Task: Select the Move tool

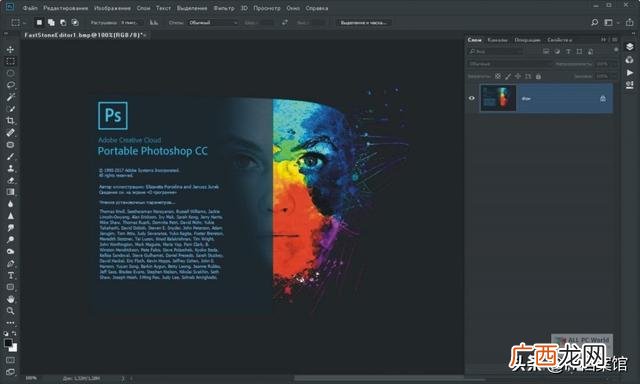Action: click(11, 49)
